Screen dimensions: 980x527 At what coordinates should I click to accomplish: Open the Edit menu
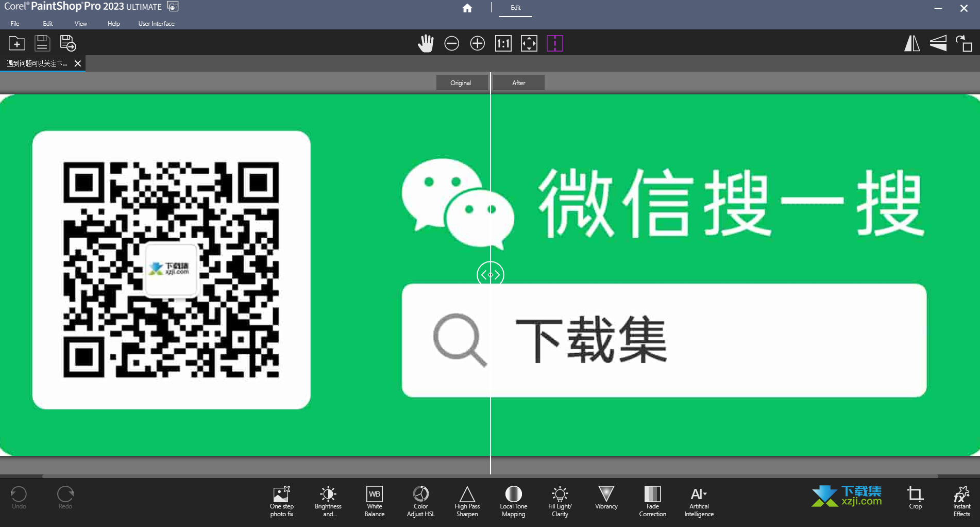point(48,24)
